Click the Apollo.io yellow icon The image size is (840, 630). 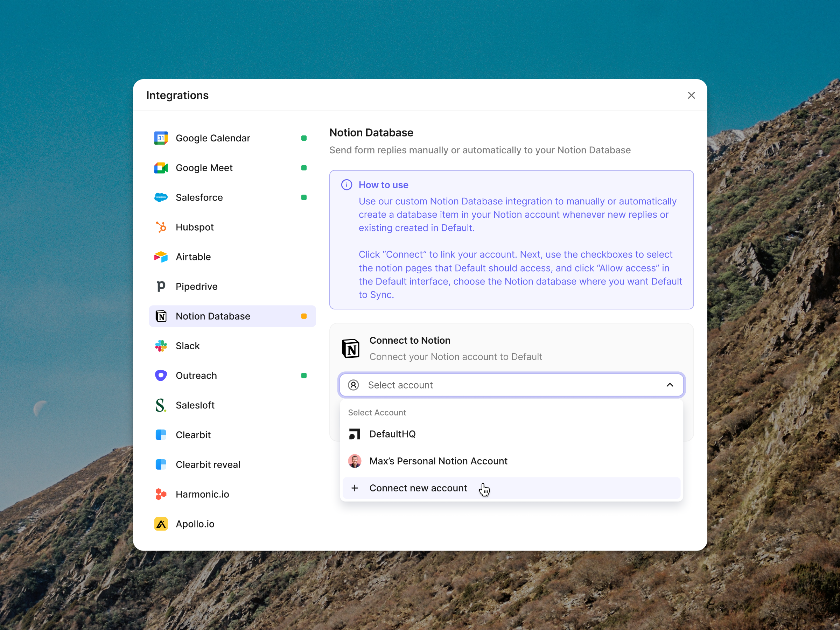click(161, 524)
